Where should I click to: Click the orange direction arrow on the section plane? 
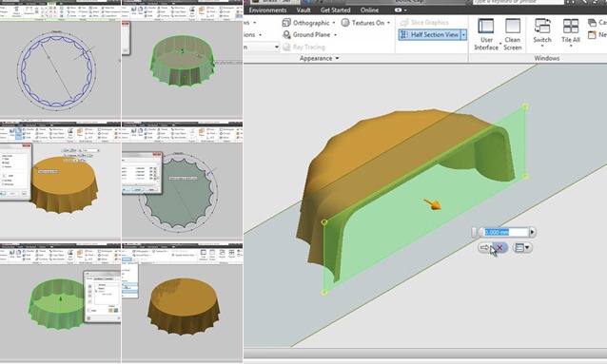[432, 204]
